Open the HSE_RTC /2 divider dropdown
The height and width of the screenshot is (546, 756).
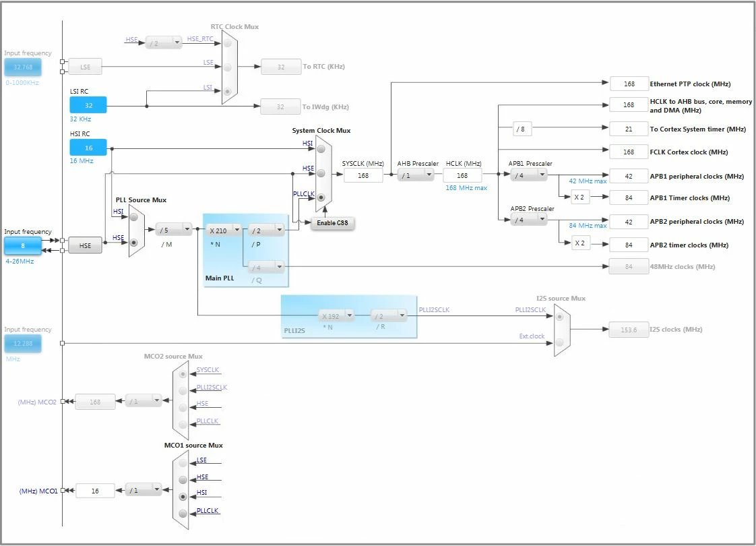tap(164, 43)
